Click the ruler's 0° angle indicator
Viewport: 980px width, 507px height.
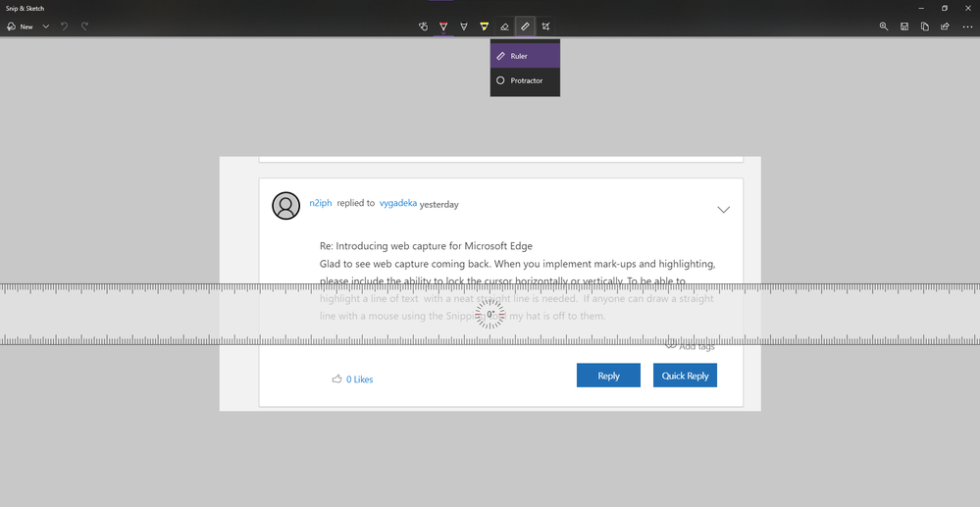click(490, 314)
